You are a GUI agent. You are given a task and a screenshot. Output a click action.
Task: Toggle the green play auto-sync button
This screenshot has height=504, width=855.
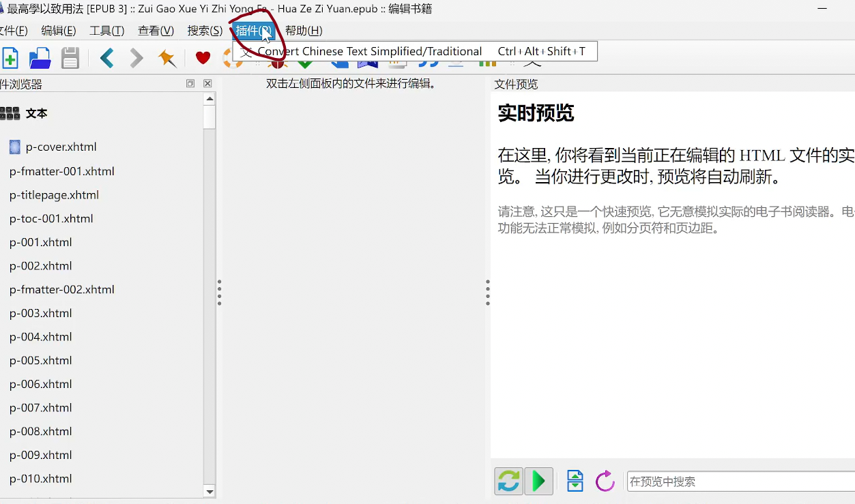tap(538, 481)
